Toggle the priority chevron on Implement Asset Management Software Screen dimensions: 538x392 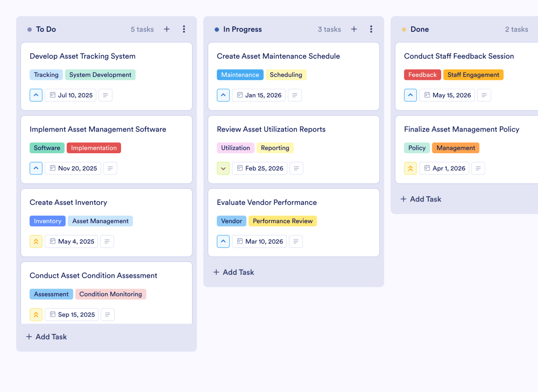(36, 168)
